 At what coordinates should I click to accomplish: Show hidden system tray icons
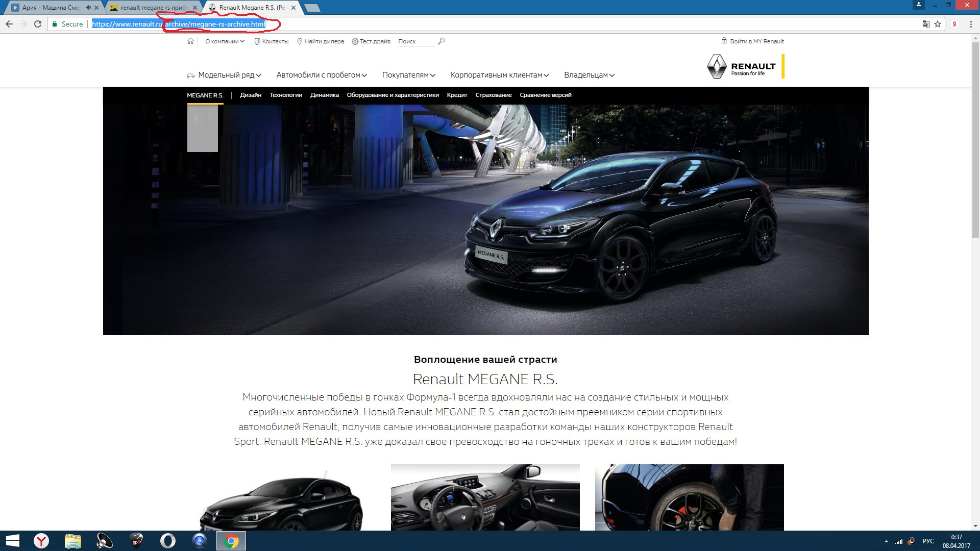point(886,541)
